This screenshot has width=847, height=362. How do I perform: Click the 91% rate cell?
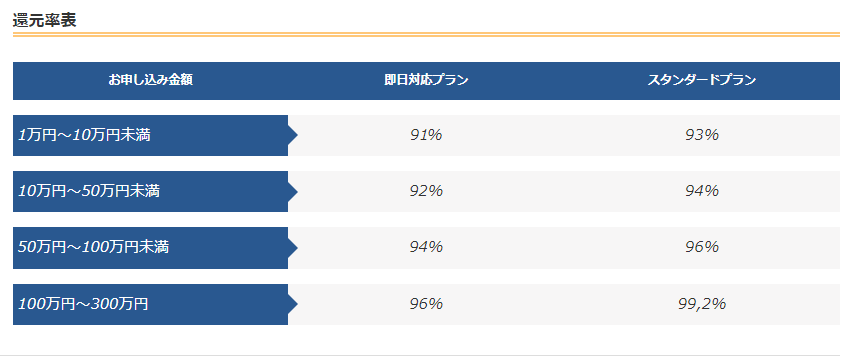pos(426,136)
